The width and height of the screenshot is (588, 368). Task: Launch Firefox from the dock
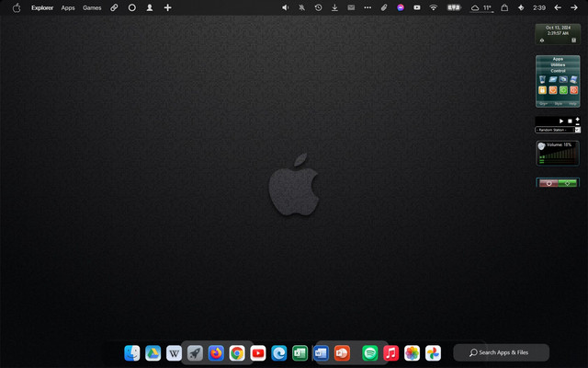point(216,353)
